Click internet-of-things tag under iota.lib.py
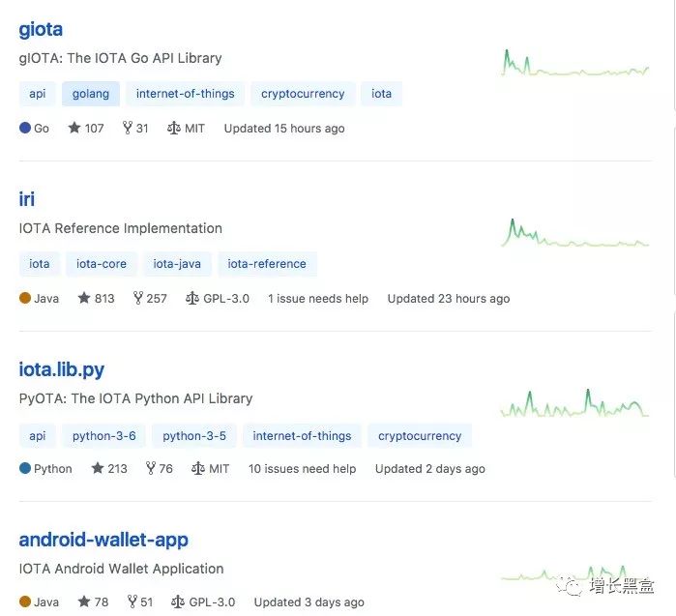Viewport: 676px width, 616px height. point(302,436)
